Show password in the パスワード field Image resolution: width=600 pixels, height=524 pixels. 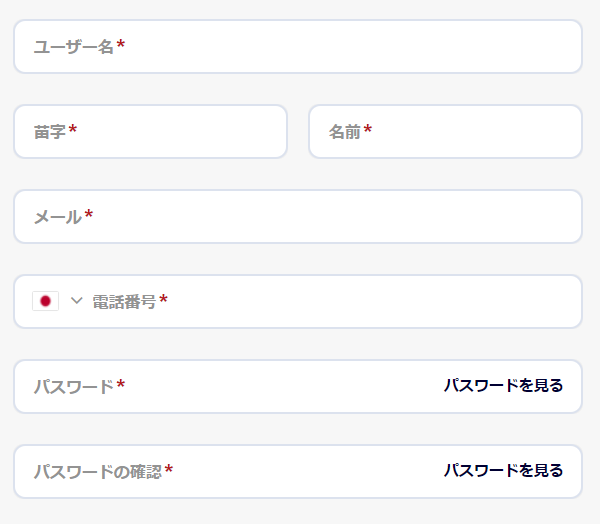[503, 385]
